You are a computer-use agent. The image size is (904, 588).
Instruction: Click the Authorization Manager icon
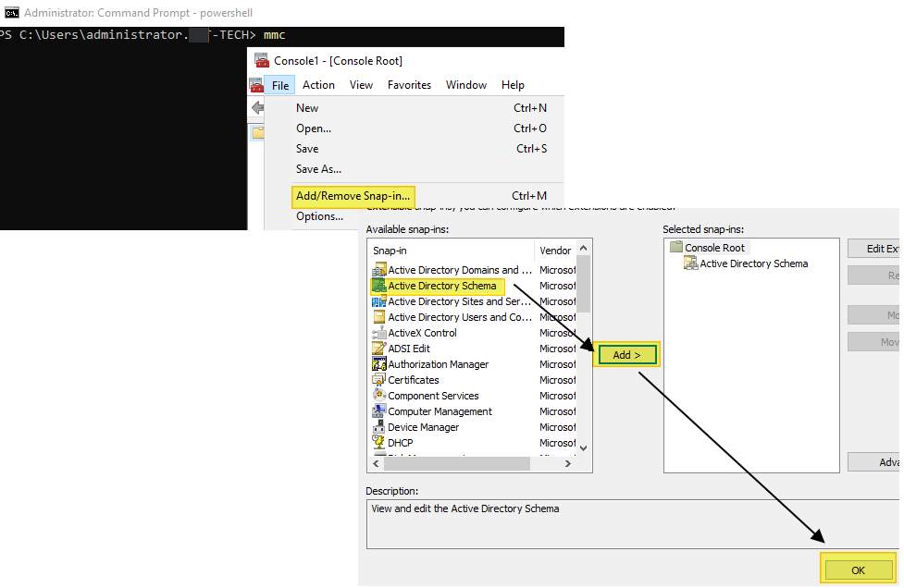pyautogui.click(x=378, y=364)
